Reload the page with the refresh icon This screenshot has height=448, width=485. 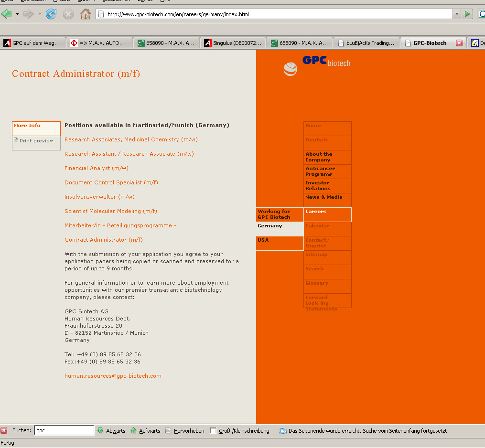point(51,14)
